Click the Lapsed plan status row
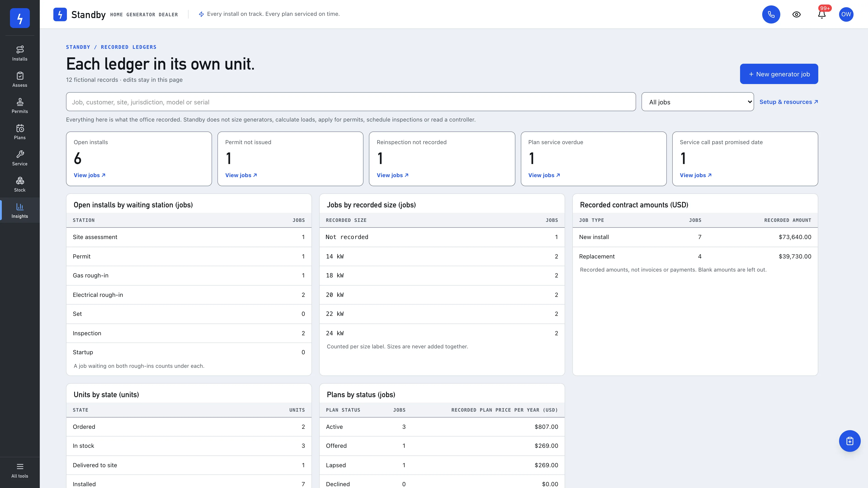Viewport: 868px width, 488px height. (x=442, y=465)
